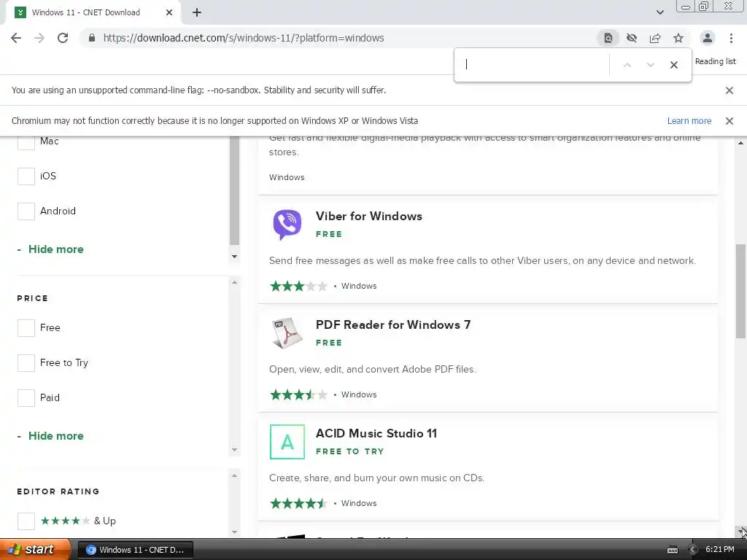Click the platform filter panel scrollbar
747x560 pixels.
(x=234, y=190)
